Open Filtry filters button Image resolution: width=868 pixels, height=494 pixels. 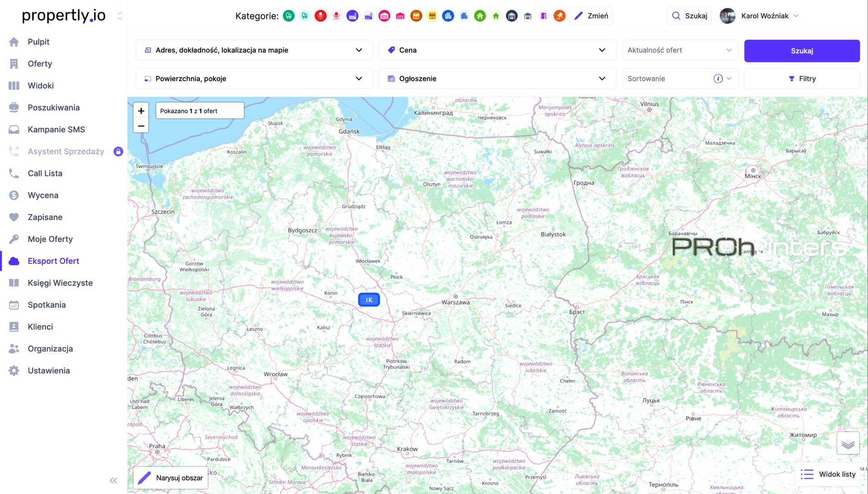[802, 79]
